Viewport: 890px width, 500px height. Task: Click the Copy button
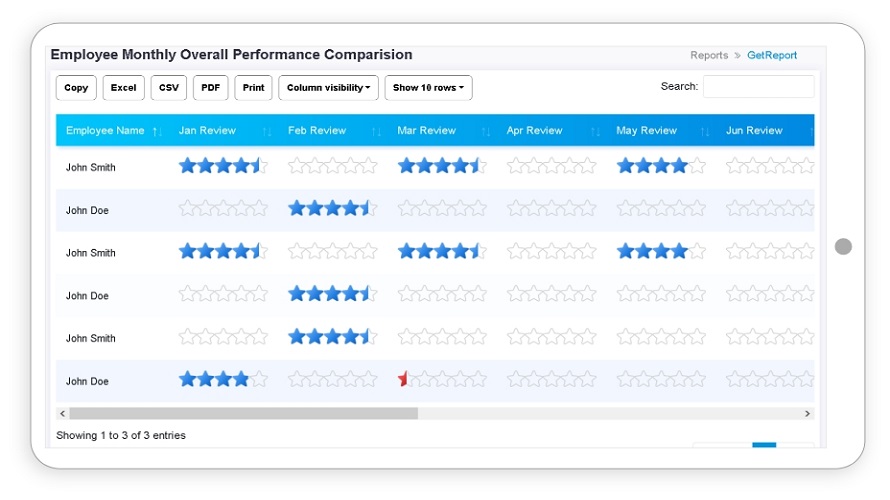[x=76, y=88]
